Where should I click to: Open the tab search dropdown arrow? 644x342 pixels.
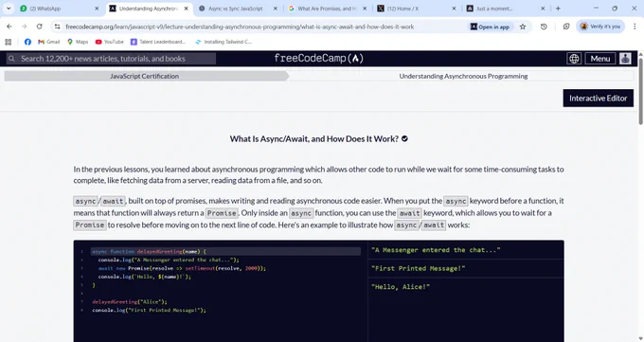click(x=9, y=9)
